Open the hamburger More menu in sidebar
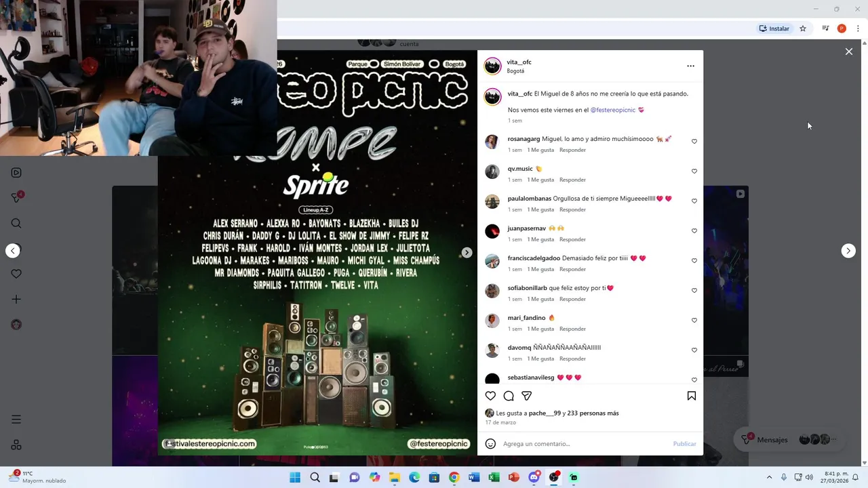The image size is (868, 488). pyautogui.click(x=16, y=420)
